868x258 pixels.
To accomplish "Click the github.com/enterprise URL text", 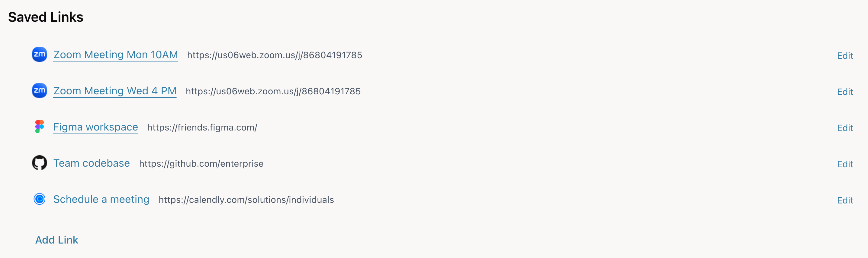I will 201,164.
